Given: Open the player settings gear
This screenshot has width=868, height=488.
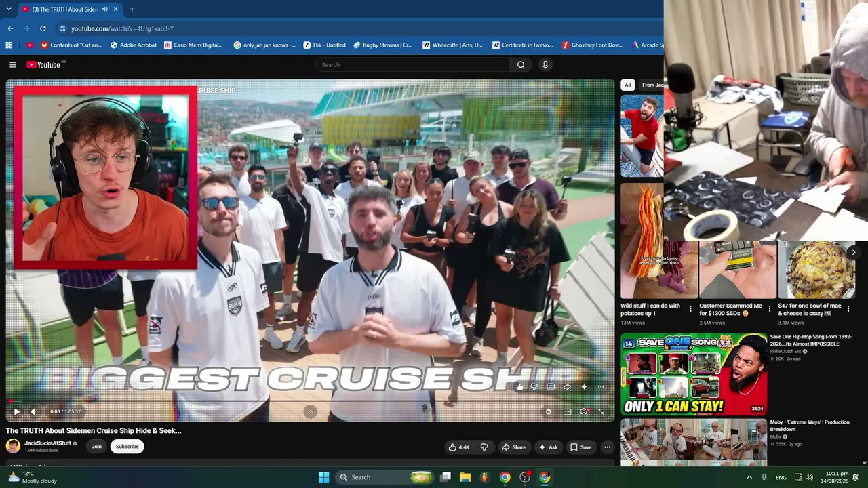Looking at the screenshot, I should pyautogui.click(x=584, y=411).
